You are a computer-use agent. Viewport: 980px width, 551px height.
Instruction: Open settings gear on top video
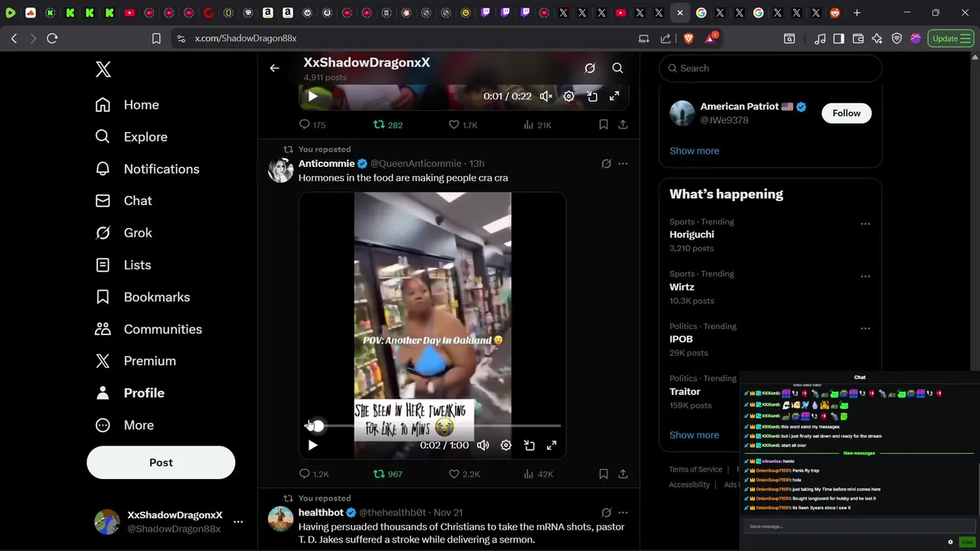tap(569, 96)
